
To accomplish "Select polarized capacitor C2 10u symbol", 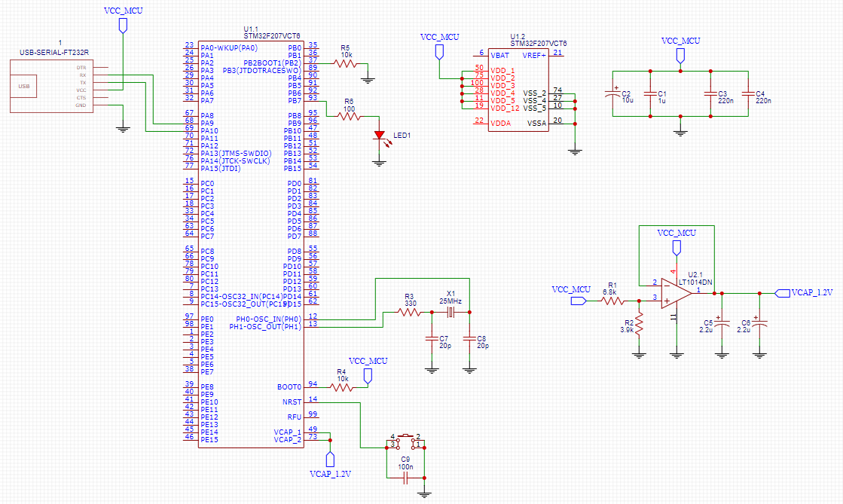I will pos(613,93).
